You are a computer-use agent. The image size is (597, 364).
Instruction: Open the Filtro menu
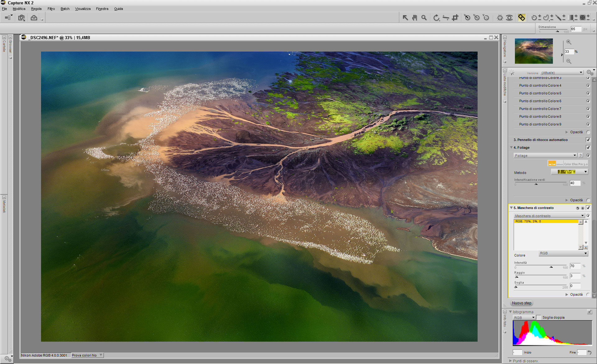tap(51, 9)
